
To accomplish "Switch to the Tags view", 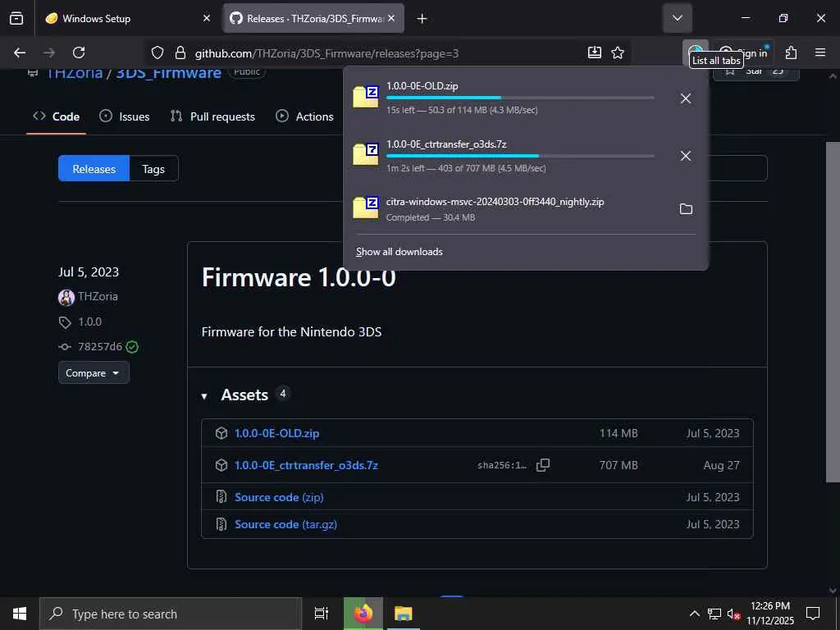I will coord(153,169).
